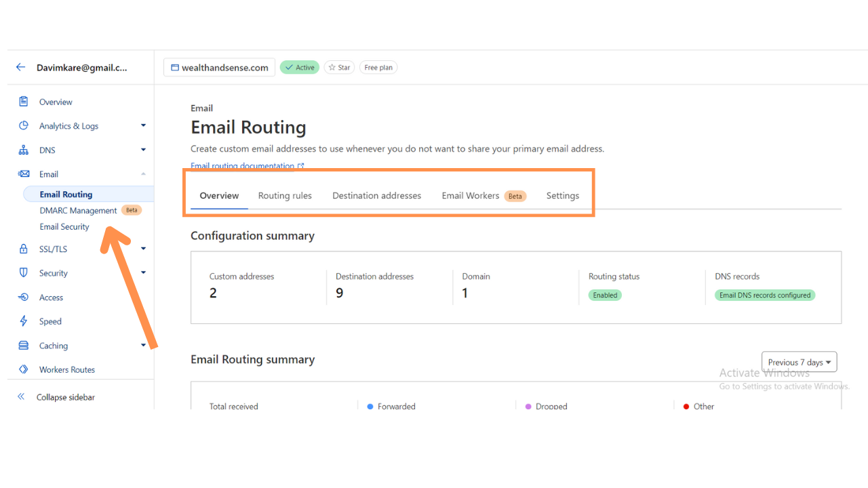The image size is (868, 488).
Task: Expand the DNS sidebar section chevron
Action: 143,150
